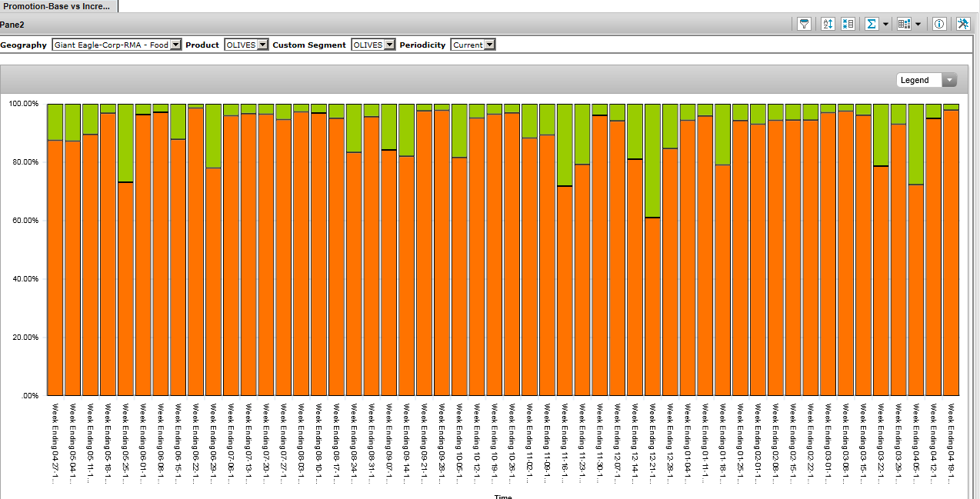
Task: Click the Sigma totals icon
Action: tap(872, 24)
